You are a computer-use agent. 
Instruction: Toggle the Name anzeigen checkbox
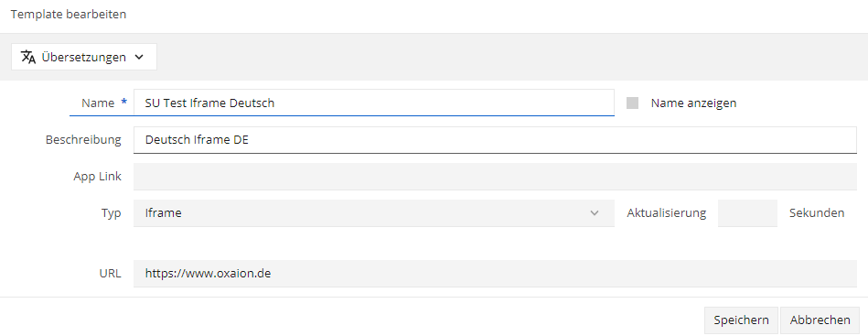[x=632, y=103]
